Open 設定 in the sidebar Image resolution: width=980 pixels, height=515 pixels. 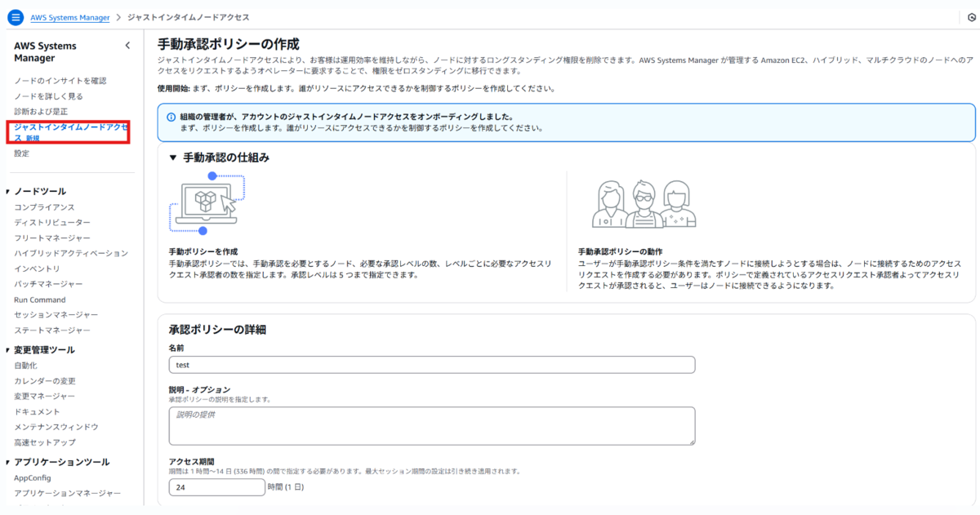[x=21, y=153]
